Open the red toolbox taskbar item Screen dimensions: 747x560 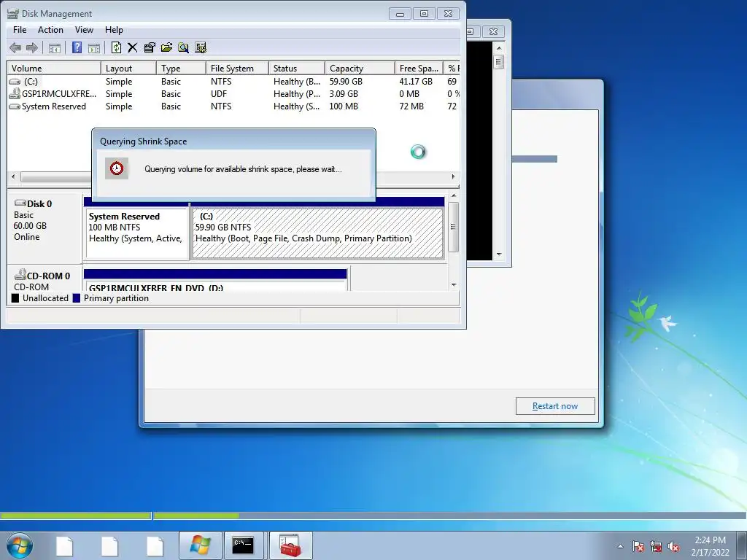coord(290,545)
